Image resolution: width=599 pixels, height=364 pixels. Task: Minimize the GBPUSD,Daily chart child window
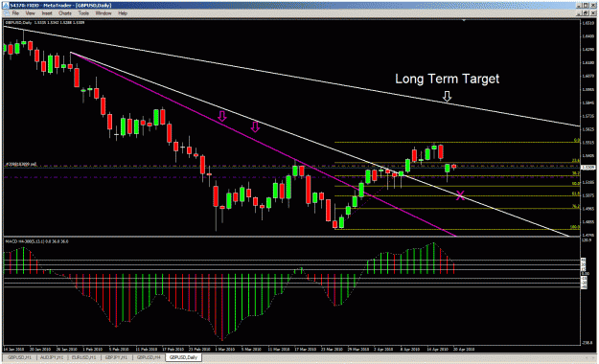(x=580, y=13)
